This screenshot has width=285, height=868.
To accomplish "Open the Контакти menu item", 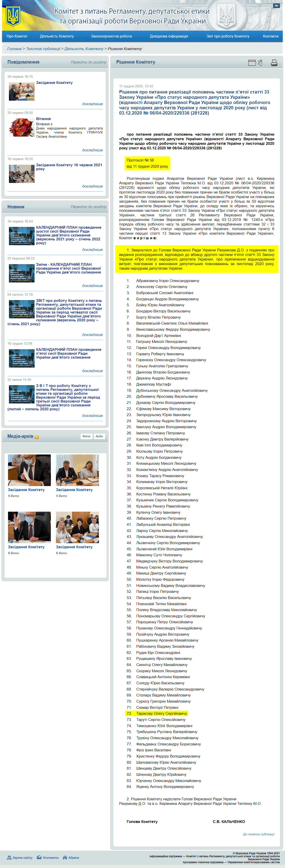I will coord(271,36).
